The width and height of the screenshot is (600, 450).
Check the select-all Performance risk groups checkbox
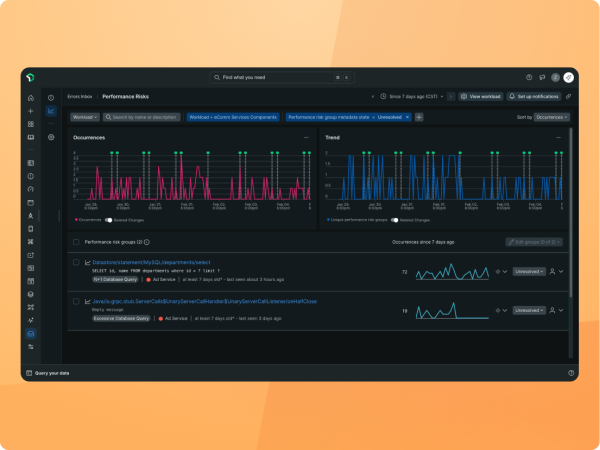coord(77,242)
